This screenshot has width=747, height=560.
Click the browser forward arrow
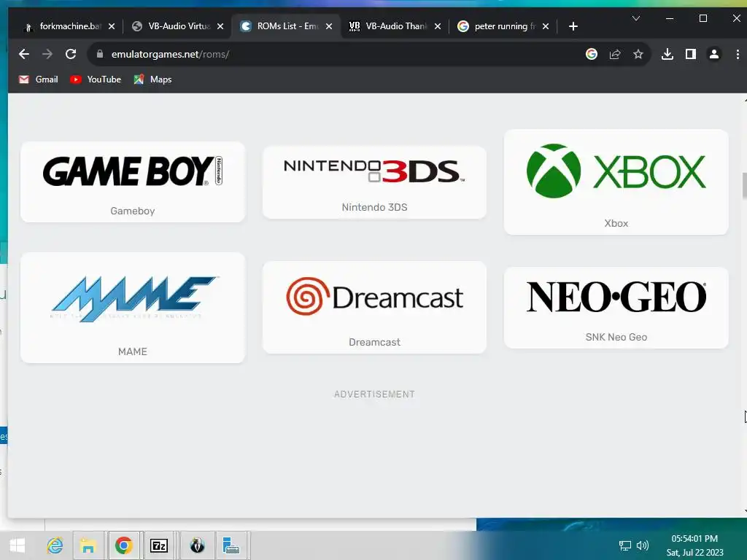coord(47,54)
